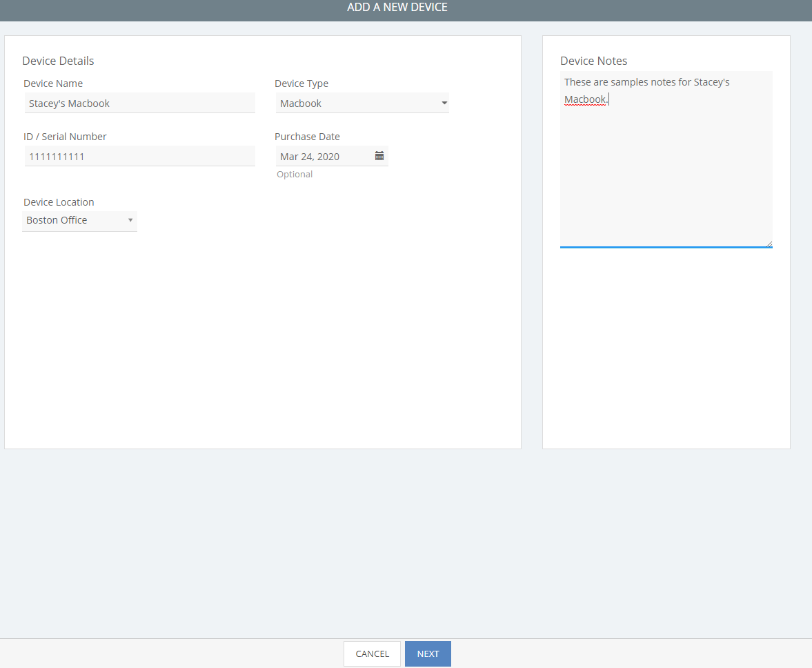Screen dimensions: 812x668
Task: Click the 'Device Location' label
Action: tap(59, 202)
